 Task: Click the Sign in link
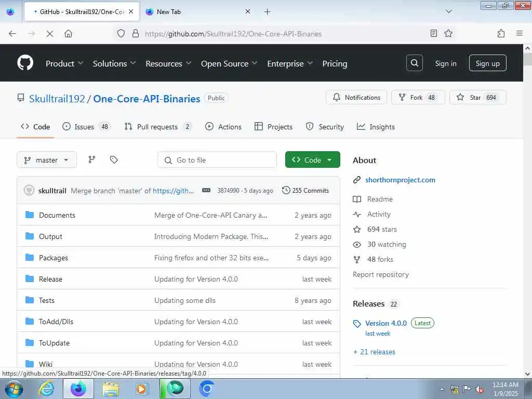[x=445, y=63]
